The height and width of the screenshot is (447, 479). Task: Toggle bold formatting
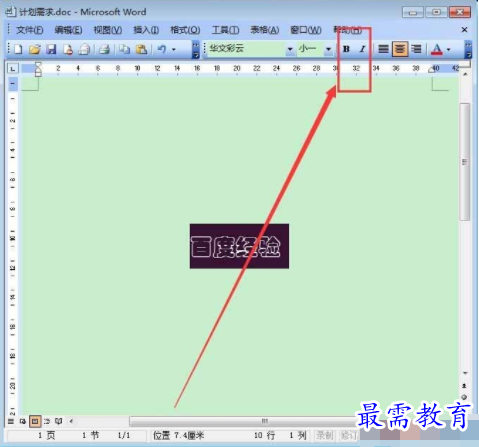pyautogui.click(x=346, y=49)
